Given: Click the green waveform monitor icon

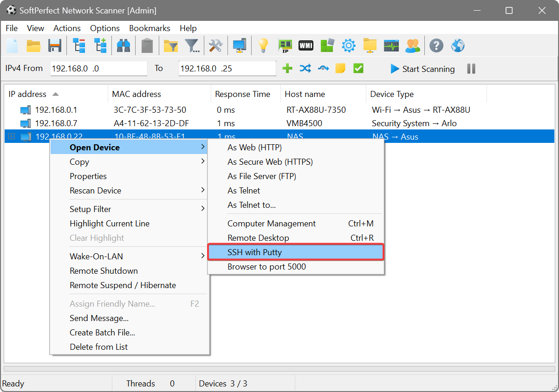Looking at the screenshot, I should click(x=391, y=45).
